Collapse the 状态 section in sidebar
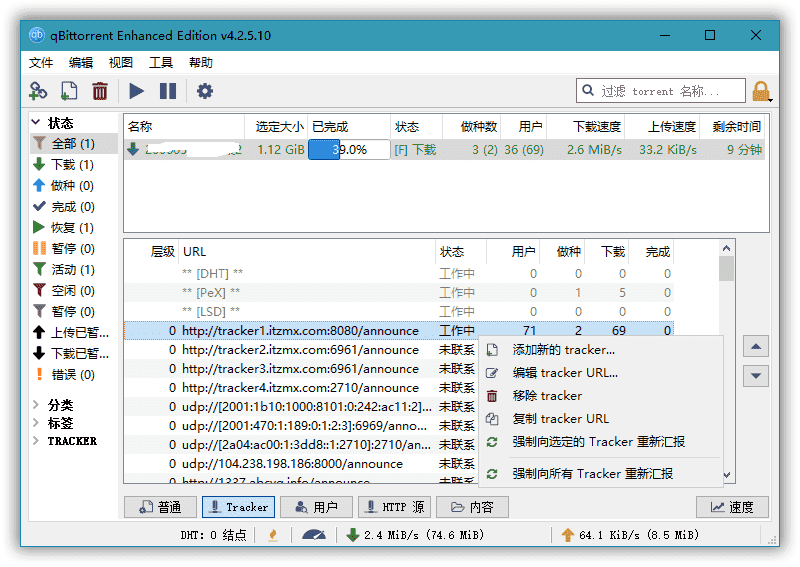This screenshot has width=800, height=567. coord(38,123)
